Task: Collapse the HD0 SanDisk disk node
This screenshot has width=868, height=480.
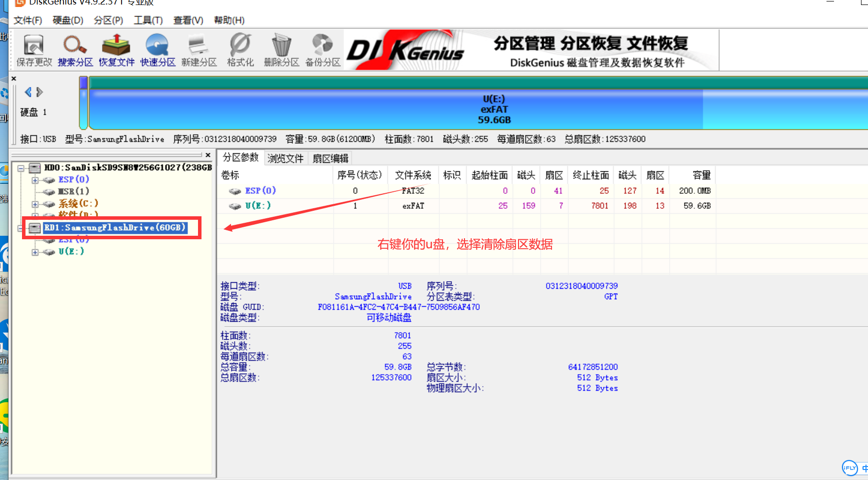Action: pos(21,168)
